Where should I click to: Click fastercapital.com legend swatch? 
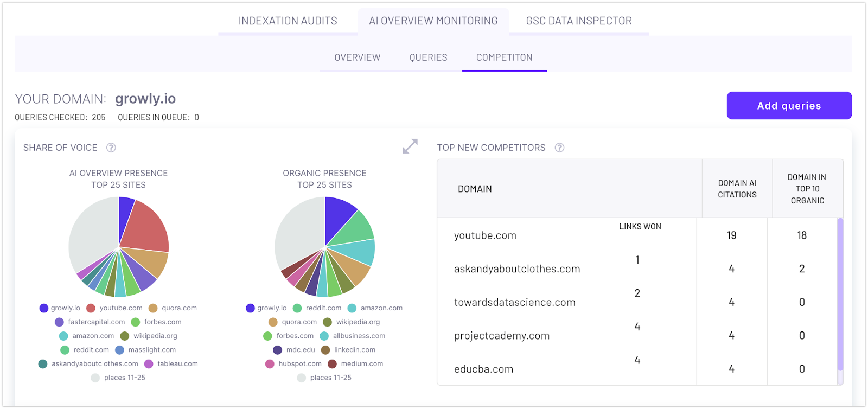60,322
